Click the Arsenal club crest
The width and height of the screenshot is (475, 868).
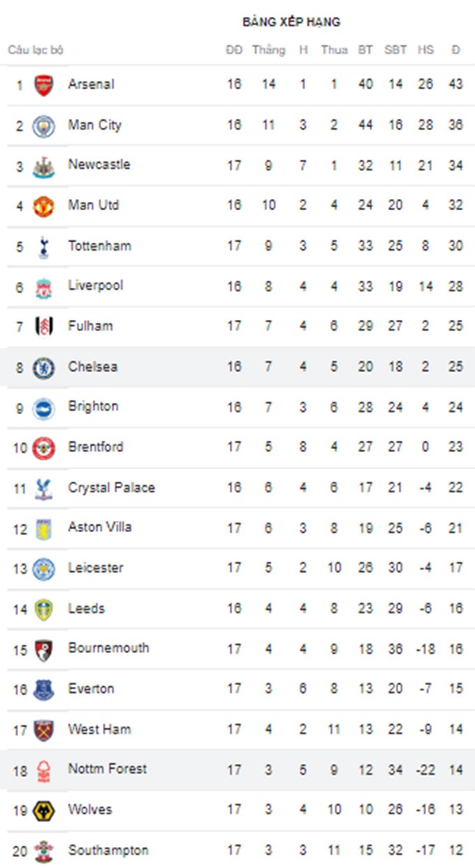click(x=44, y=85)
